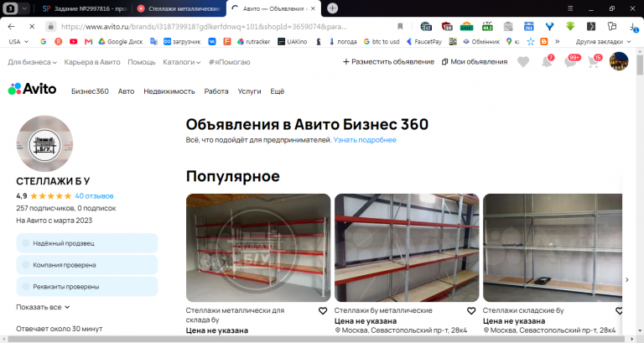
Task: Open the extensions puzzle icon
Action: pyautogui.click(x=612, y=26)
